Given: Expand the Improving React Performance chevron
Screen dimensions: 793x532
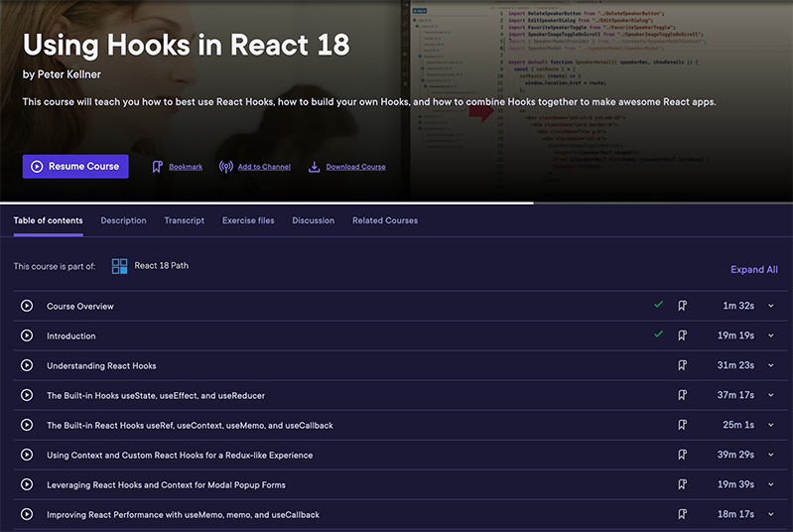Looking at the screenshot, I should pyautogui.click(x=771, y=515).
